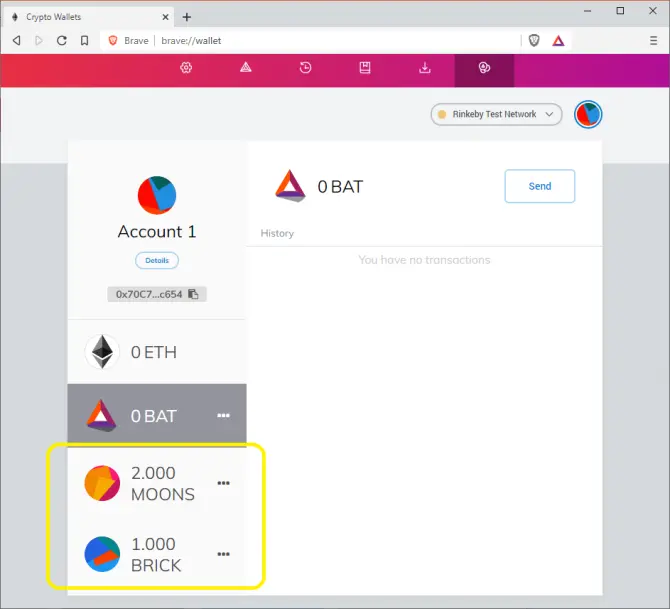Open the three-dot menu for MOONS

(x=223, y=483)
